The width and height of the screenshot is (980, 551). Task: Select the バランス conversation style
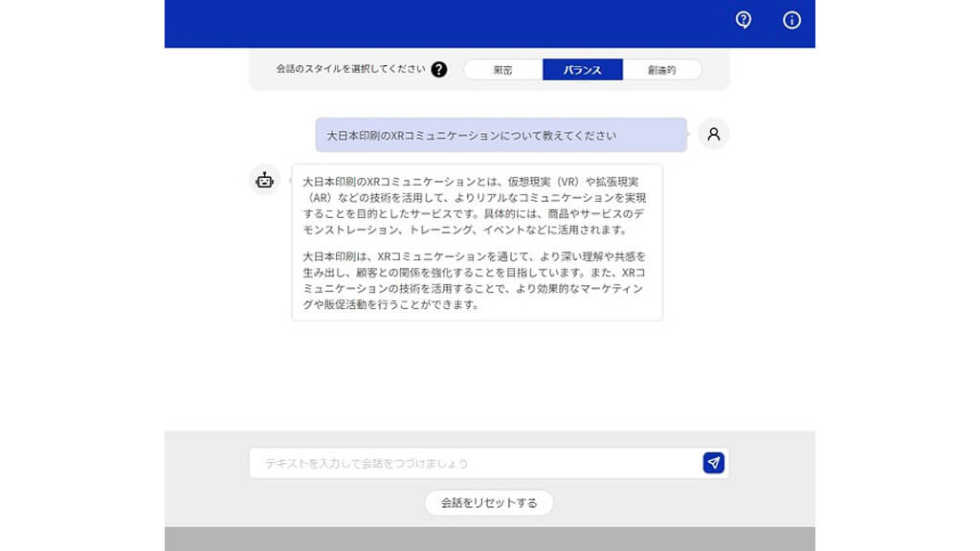[x=583, y=70]
